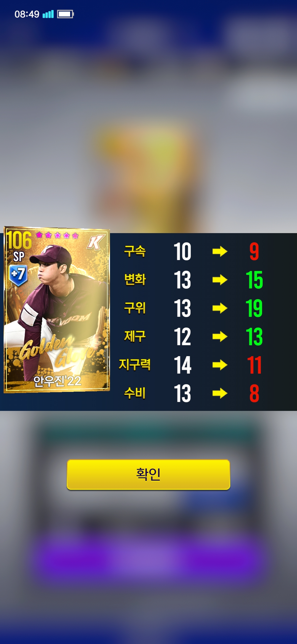Screen dimensions: 297x644
Task: Tap the Kiwoom K team logo on card
Action: coord(96,242)
